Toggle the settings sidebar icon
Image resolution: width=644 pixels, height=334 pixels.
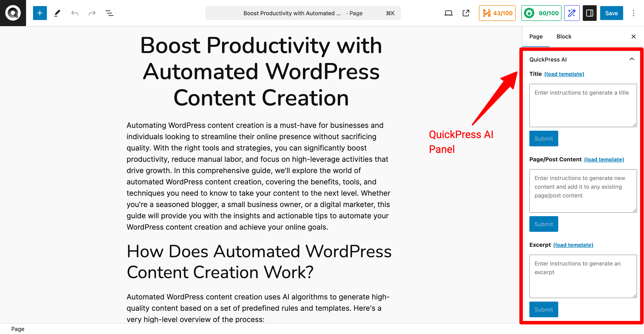tap(590, 13)
